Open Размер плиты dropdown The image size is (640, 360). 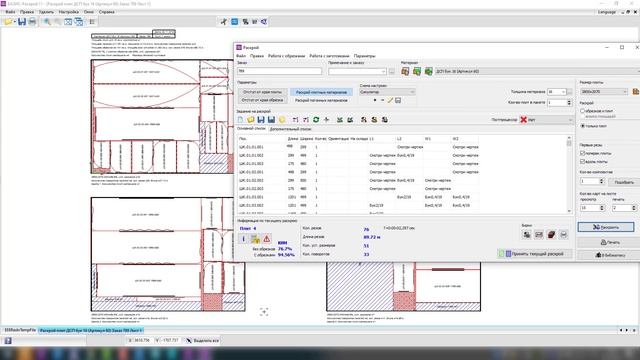(x=625, y=92)
